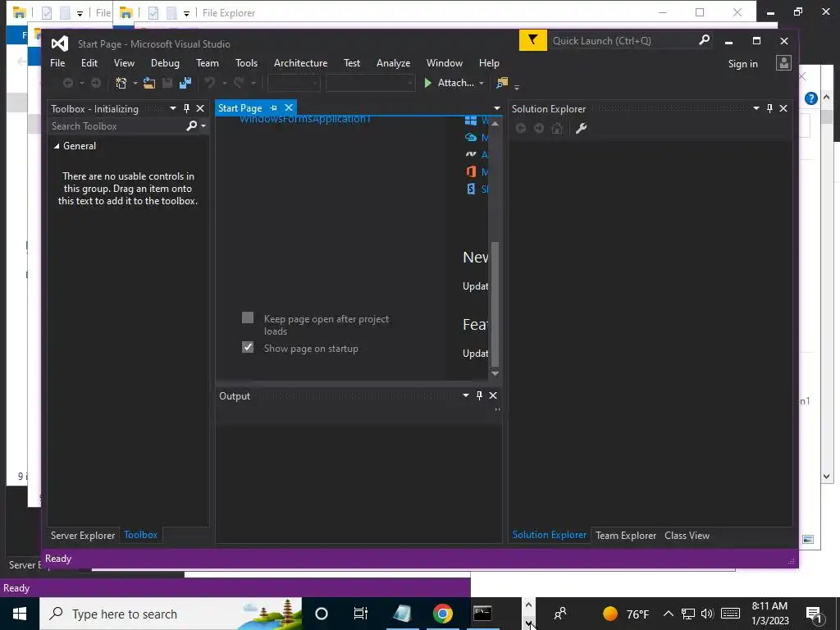The width and height of the screenshot is (840, 630).
Task: Click Solution Explorer Home icon
Action: [557, 128]
